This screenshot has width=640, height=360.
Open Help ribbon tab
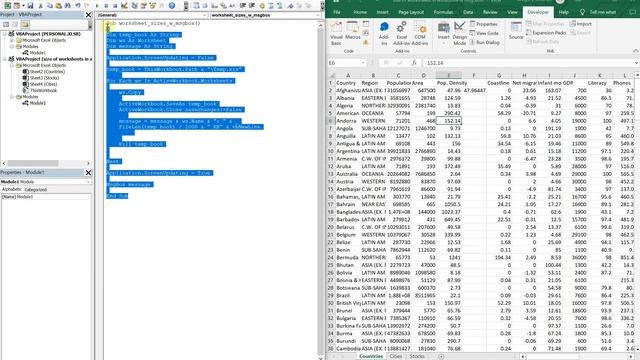pyautogui.click(x=563, y=12)
